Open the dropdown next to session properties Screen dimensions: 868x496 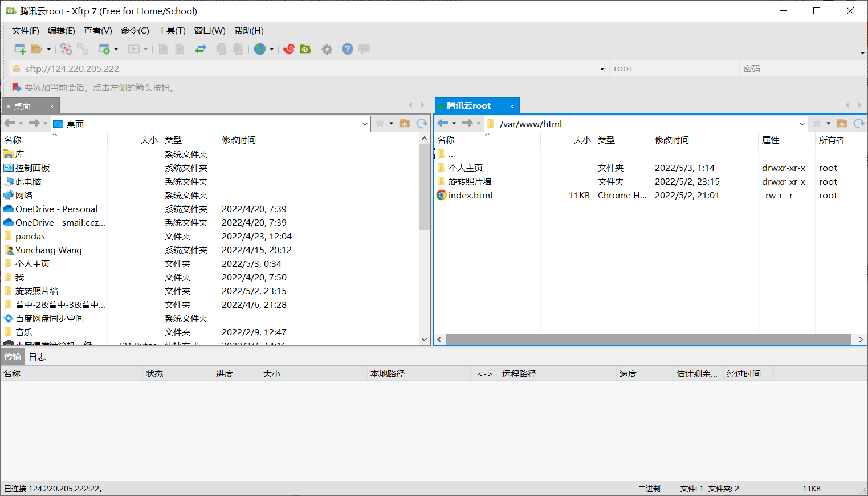click(116, 49)
